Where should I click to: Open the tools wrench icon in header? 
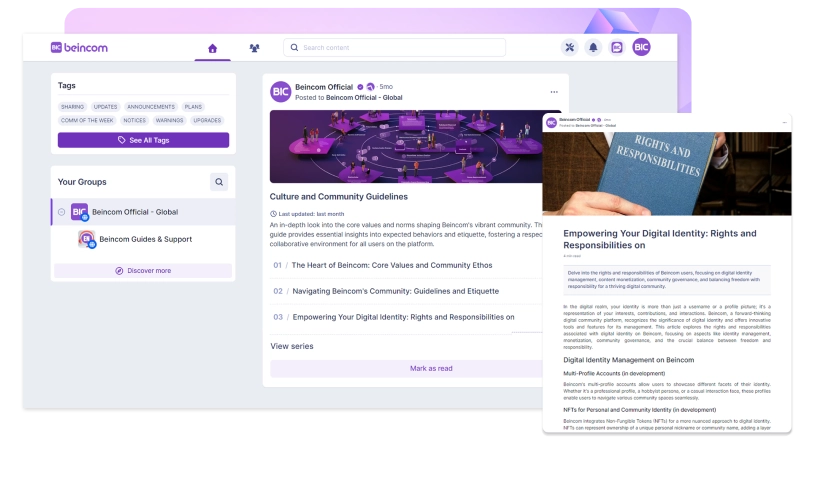click(570, 48)
